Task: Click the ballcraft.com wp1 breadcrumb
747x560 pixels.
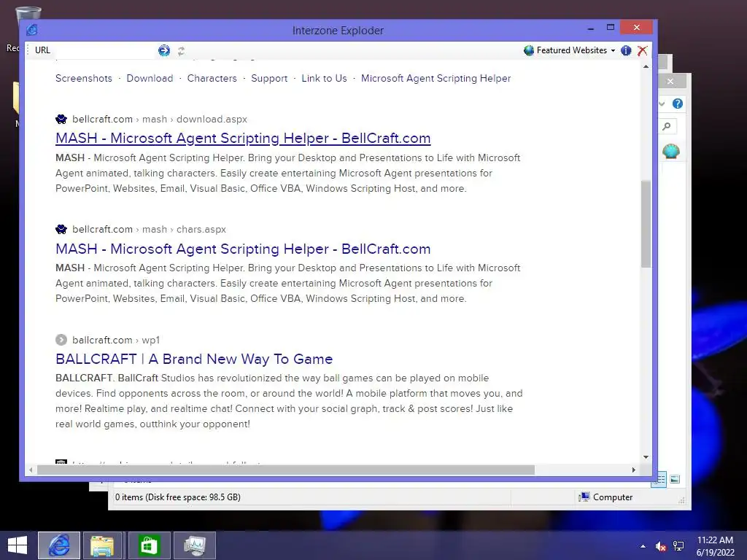Action: 116,340
